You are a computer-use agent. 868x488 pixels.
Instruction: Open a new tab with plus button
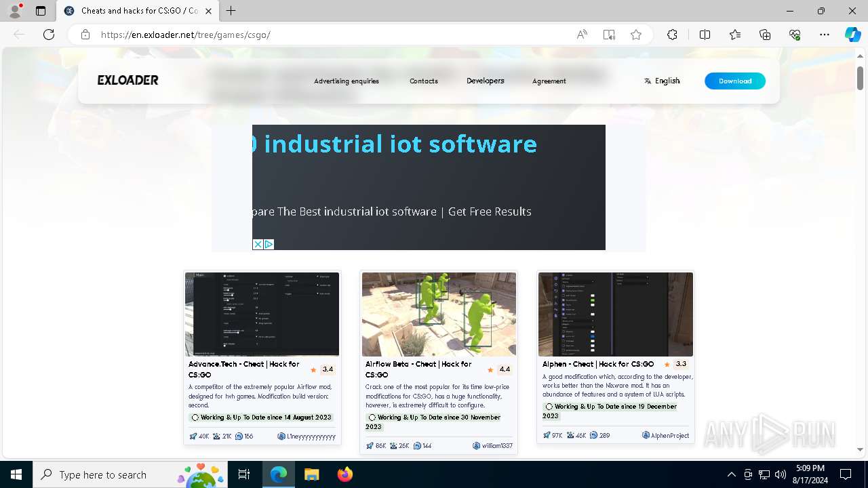pos(231,11)
